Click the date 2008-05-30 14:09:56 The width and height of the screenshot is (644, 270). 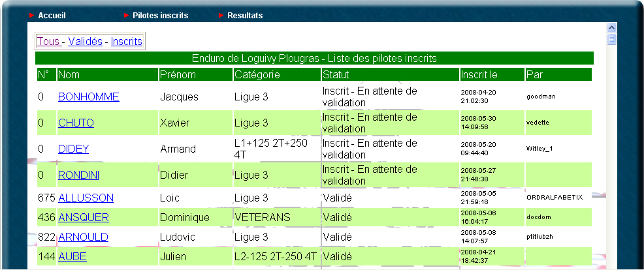tap(479, 123)
